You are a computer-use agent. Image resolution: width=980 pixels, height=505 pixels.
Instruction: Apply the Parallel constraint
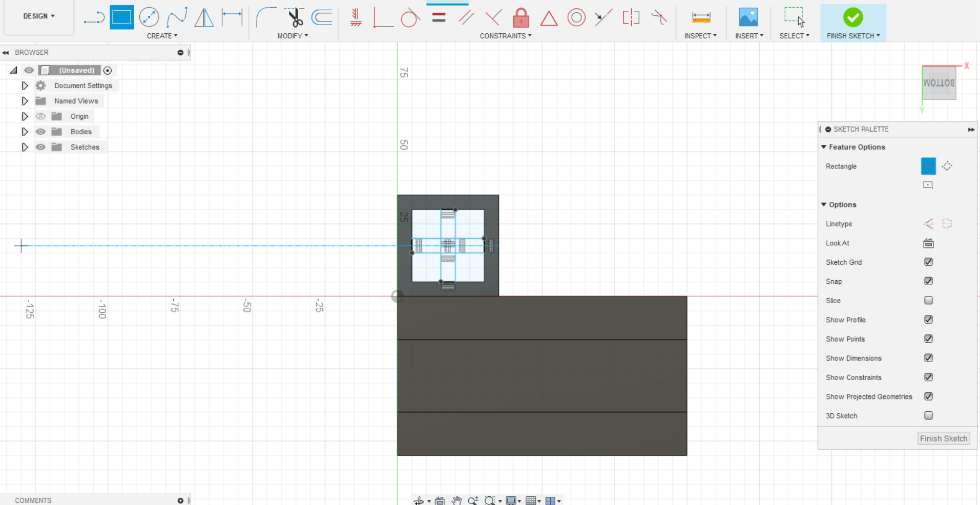pos(466,17)
